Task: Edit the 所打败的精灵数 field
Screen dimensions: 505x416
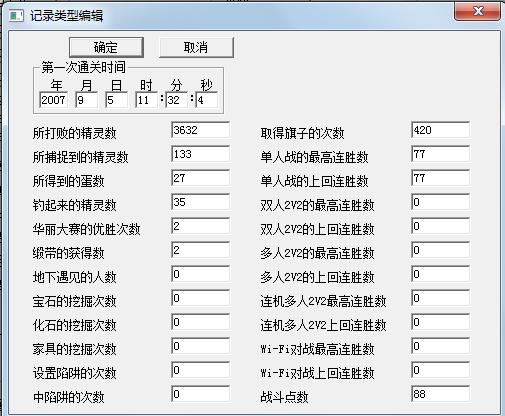Action: coord(201,130)
